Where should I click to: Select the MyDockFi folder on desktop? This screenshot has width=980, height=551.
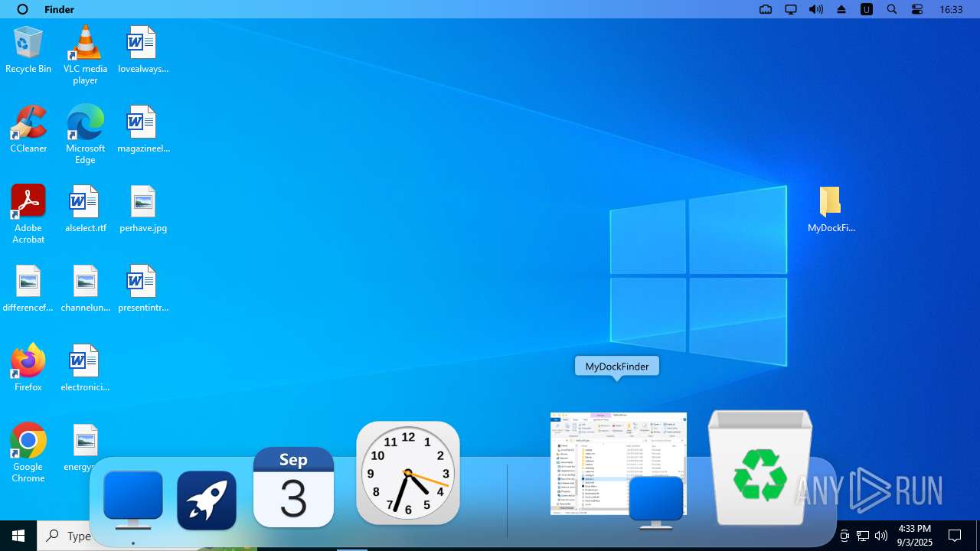tap(831, 209)
